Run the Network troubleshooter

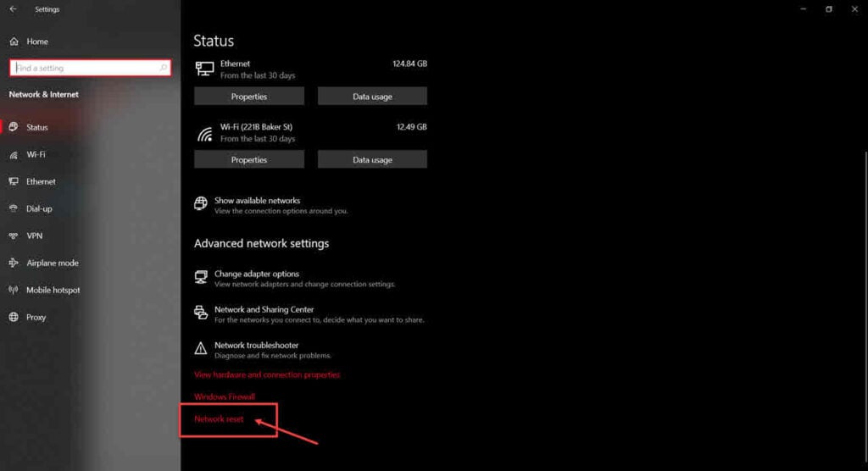(x=256, y=345)
